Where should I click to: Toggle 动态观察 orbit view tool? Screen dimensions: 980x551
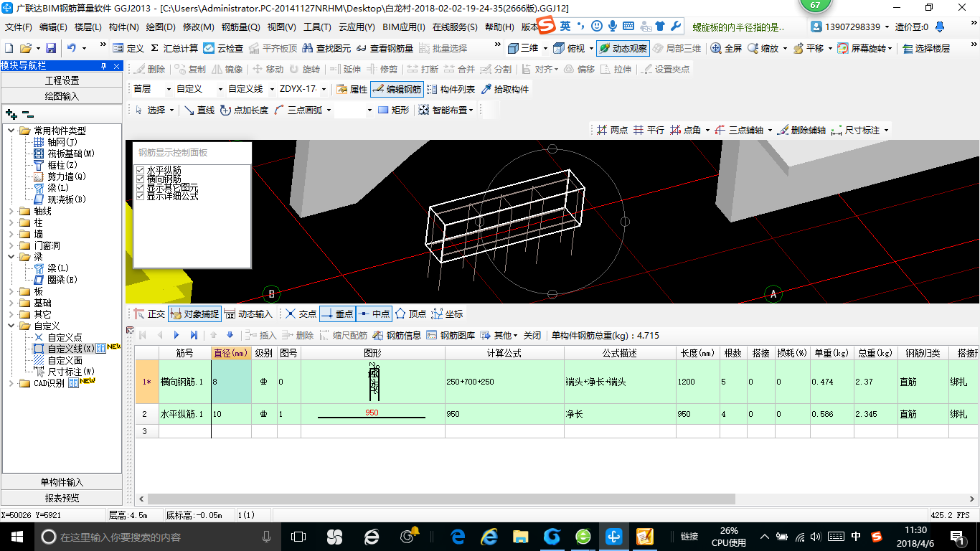[623, 48]
